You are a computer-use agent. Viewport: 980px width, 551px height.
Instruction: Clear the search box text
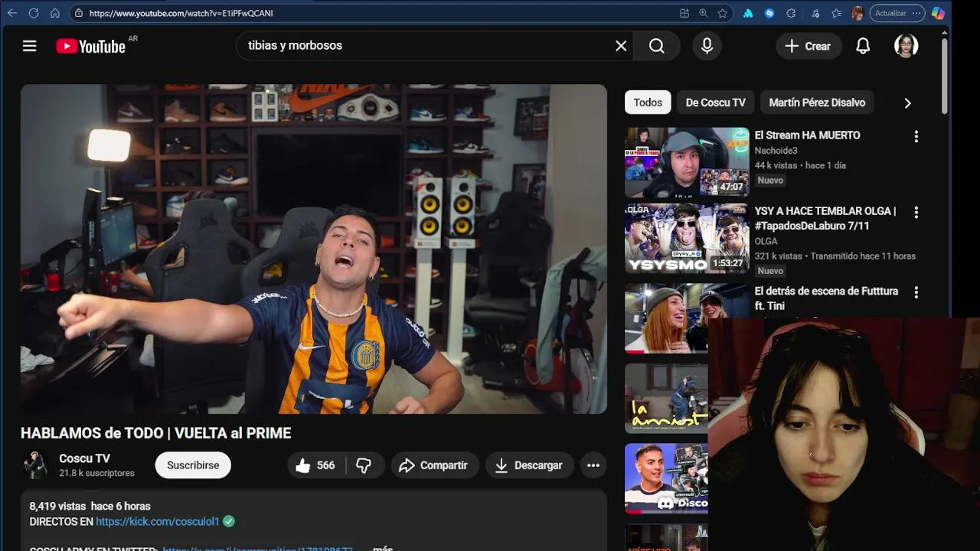[621, 46]
